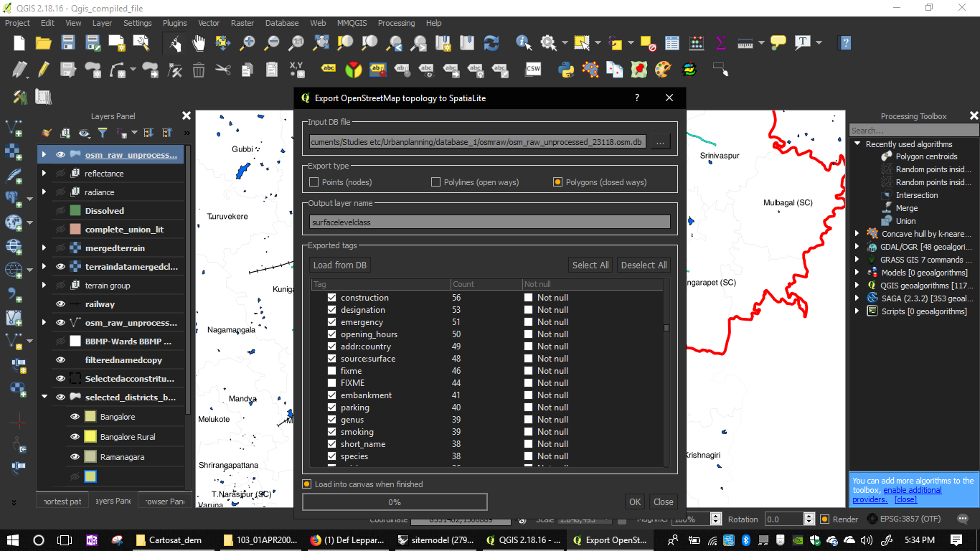Open the Raster menu

pyautogui.click(x=244, y=23)
